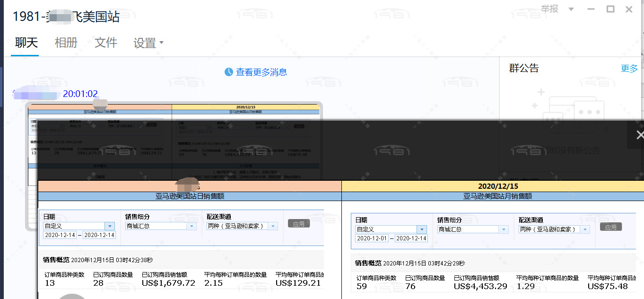Image resolution: width=644 pixels, height=299 pixels.
Task: Open the 商城汇总 dropdown in the monthly sales panel
Action: click(x=473, y=229)
